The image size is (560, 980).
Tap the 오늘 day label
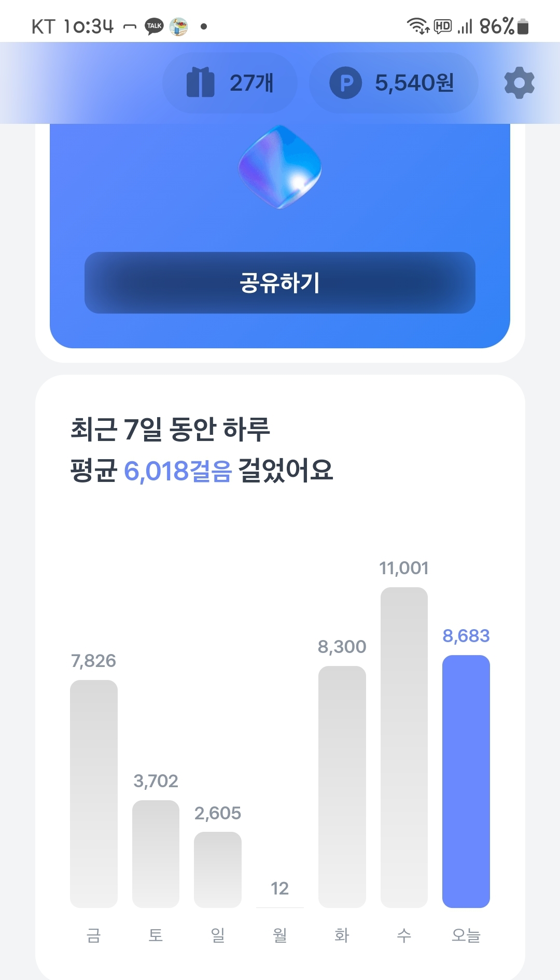466,935
